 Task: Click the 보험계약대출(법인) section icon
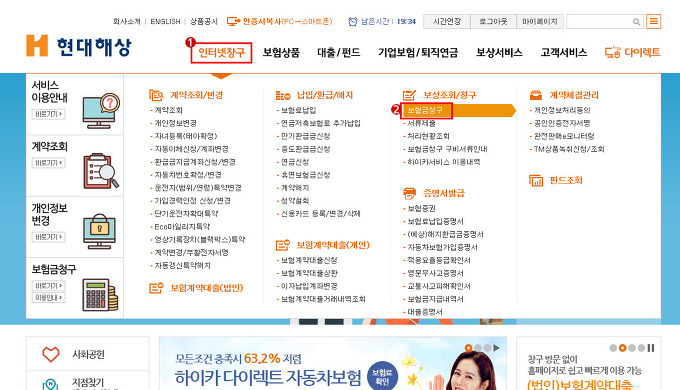(x=156, y=288)
